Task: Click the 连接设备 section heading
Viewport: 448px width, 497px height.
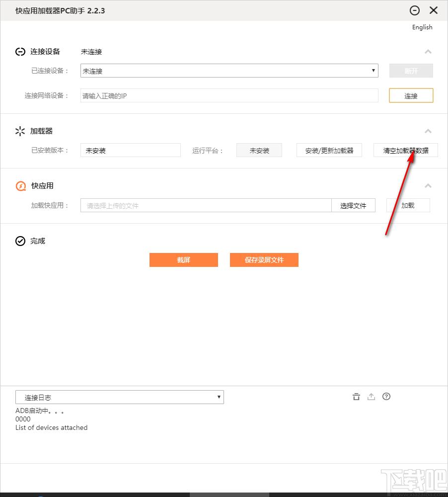Action: coord(45,52)
